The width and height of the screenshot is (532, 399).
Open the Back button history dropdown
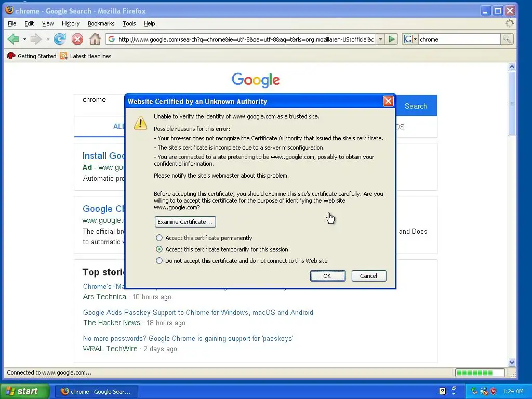(x=24, y=39)
